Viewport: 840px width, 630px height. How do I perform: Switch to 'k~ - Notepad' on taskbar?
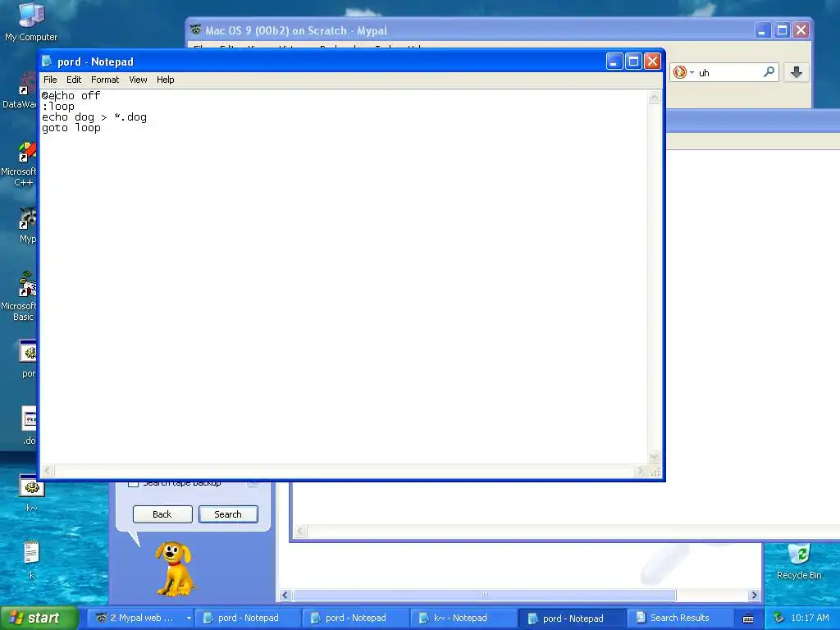[463, 618]
